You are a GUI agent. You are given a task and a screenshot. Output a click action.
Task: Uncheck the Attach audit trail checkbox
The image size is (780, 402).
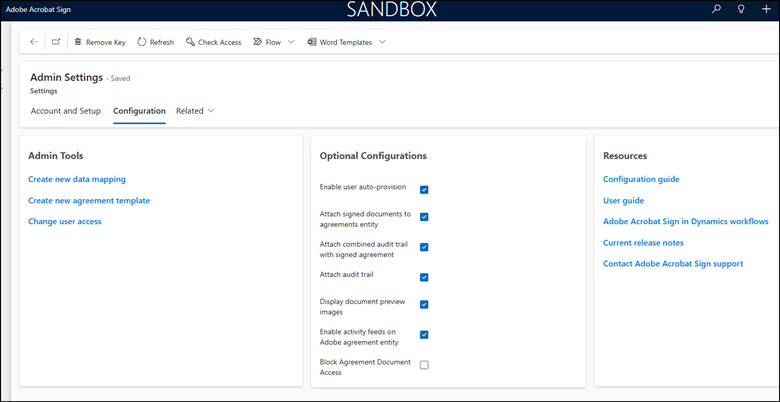point(424,277)
